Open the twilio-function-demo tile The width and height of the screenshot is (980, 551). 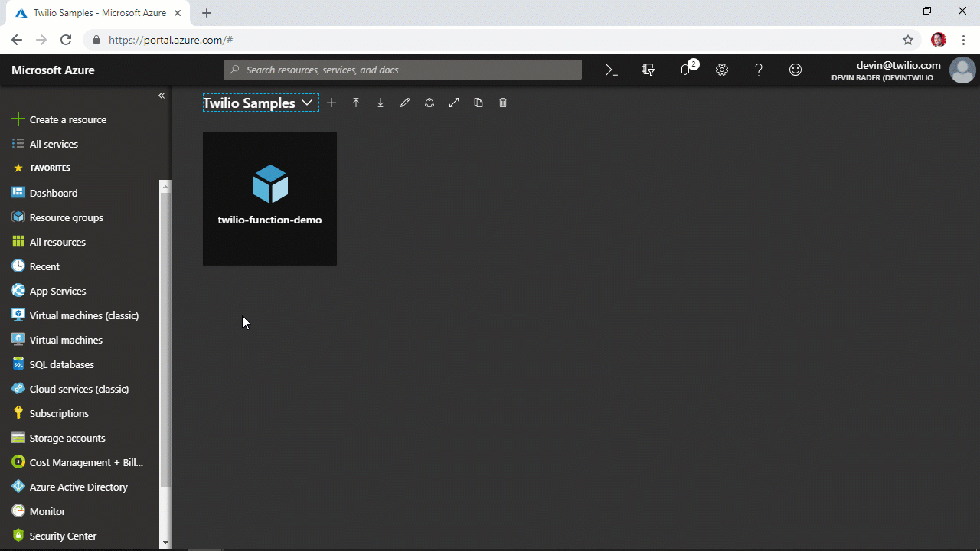[x=269, y=199]
